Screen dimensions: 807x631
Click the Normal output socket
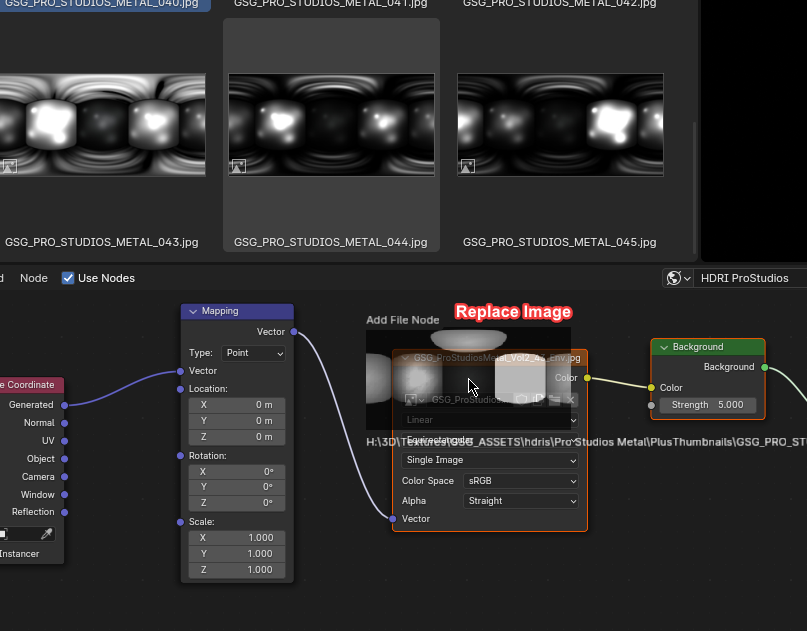pyautogui.click(x=64, y=423)
